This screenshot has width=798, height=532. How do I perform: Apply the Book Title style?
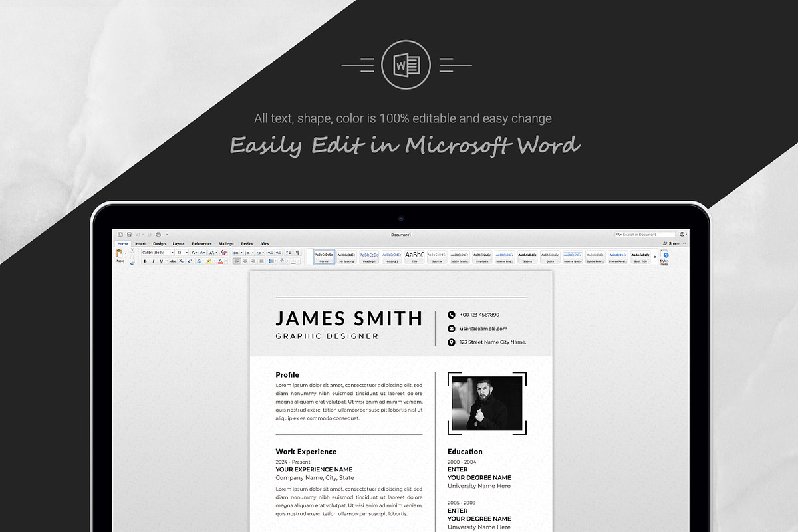[640, 257]
